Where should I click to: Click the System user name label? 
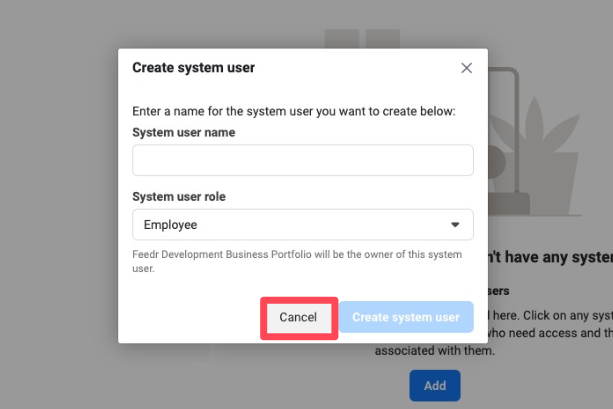click(184, 133)
